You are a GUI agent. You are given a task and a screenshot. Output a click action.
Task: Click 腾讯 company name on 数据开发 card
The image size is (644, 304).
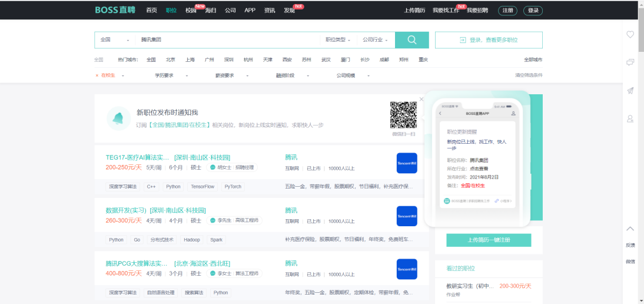(x=291, y=210)
